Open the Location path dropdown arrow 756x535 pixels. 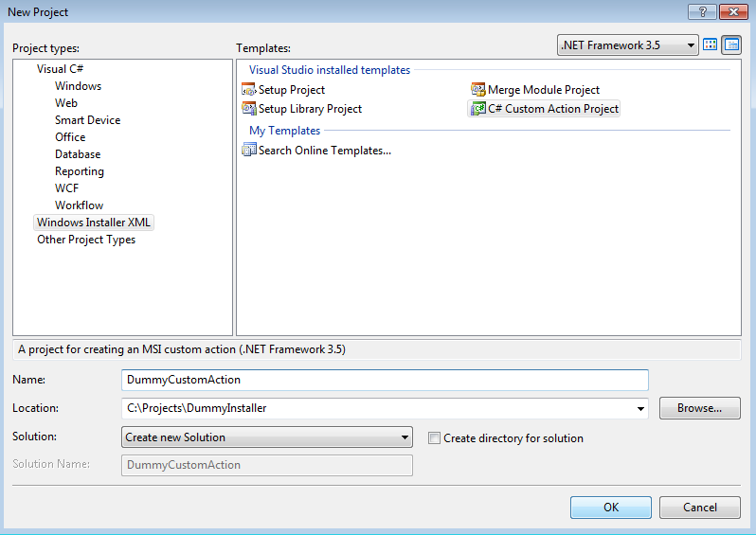pos(640,408)
